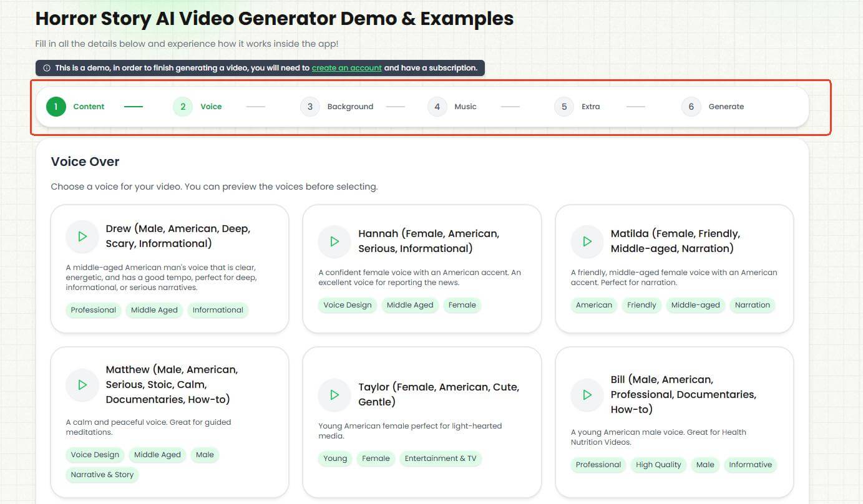Open the create an account link
Viewport: 863px width, 504px height.
click(346, 68)
